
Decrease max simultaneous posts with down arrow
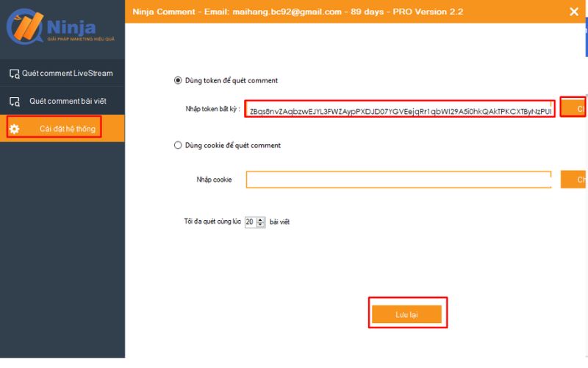pos(262,224)
